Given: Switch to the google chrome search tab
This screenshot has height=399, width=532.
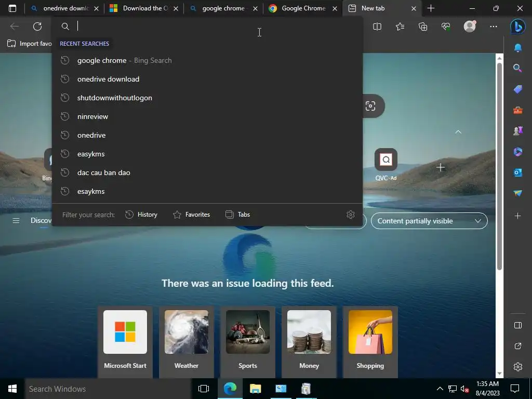Looking at the screenshot, I should point(223,8).
